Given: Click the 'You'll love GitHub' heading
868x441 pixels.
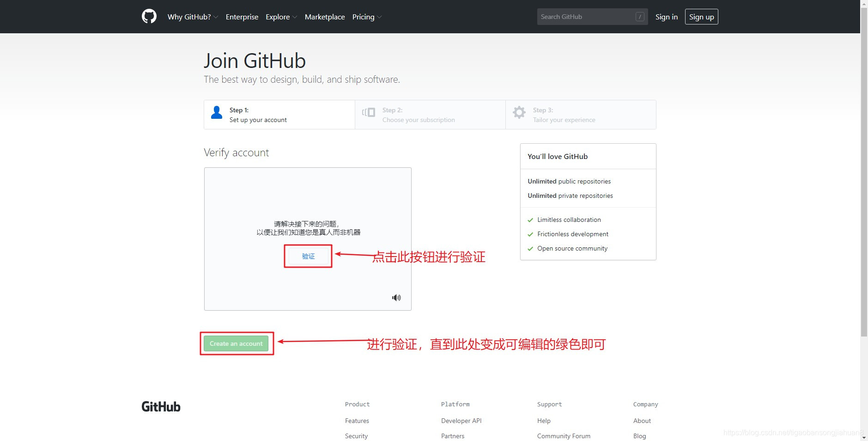Looking at the screenshot, I should 558,156.
